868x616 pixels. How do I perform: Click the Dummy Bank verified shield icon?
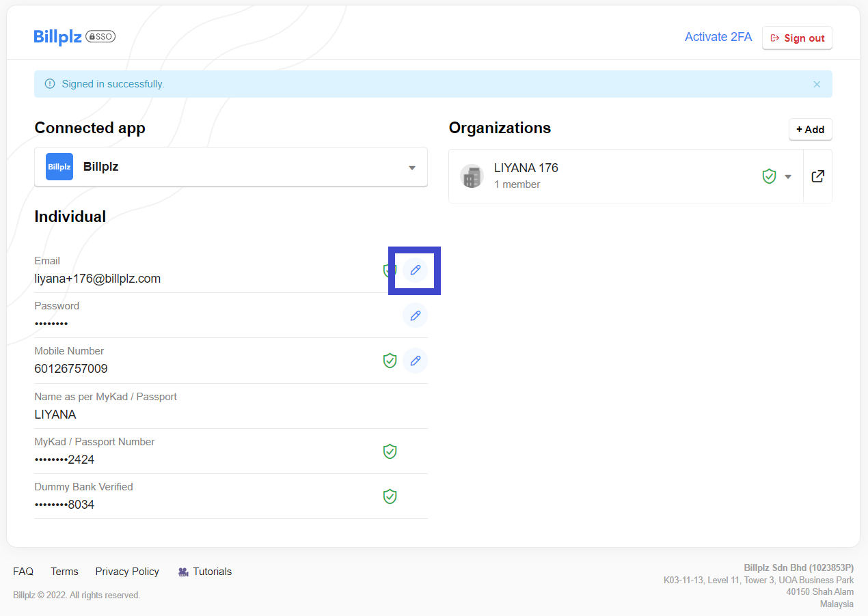pyautogui.click(x=390, y=496)
